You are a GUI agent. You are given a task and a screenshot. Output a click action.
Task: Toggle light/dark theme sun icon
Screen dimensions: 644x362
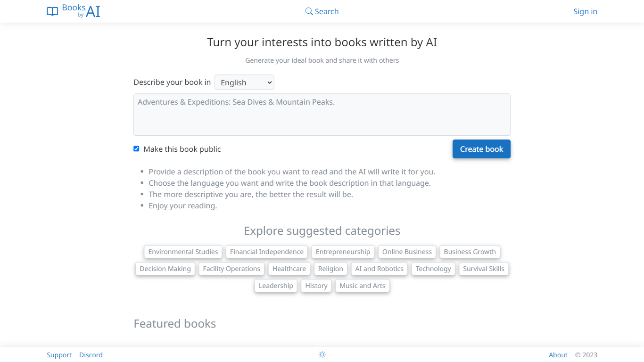(322, 354)
